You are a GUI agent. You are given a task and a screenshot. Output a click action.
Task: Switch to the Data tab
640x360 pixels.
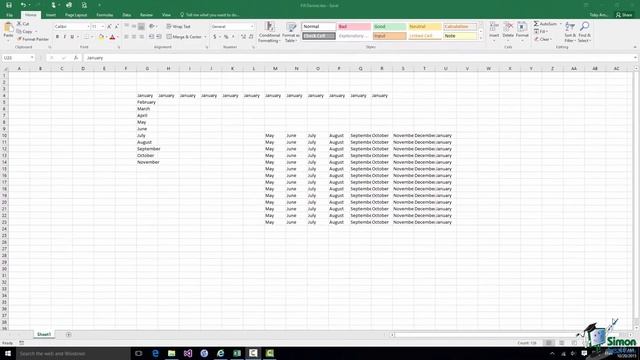(x=127, y=15)
